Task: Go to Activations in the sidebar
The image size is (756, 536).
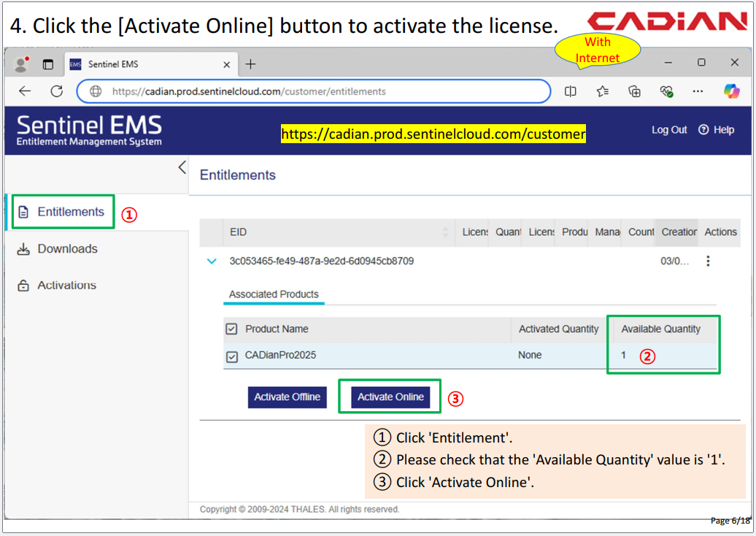Action: tap(66, 286)
